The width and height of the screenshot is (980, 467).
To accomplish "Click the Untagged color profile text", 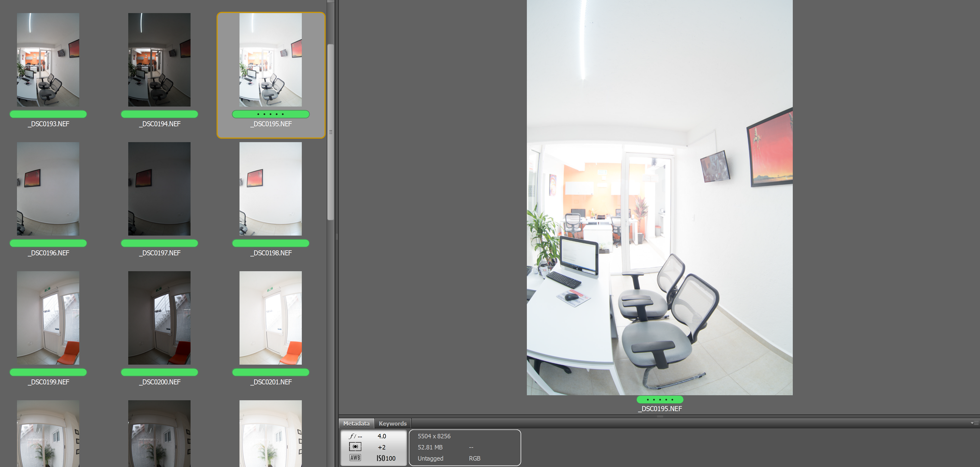I will (x=430, y=458).
